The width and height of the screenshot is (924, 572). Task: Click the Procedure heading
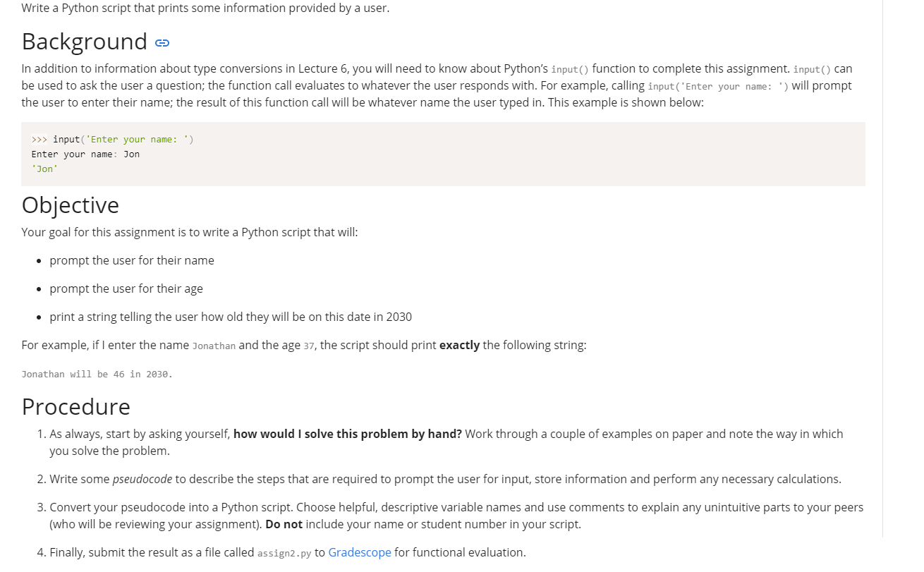pyautogui.click(x=76, y=406)
